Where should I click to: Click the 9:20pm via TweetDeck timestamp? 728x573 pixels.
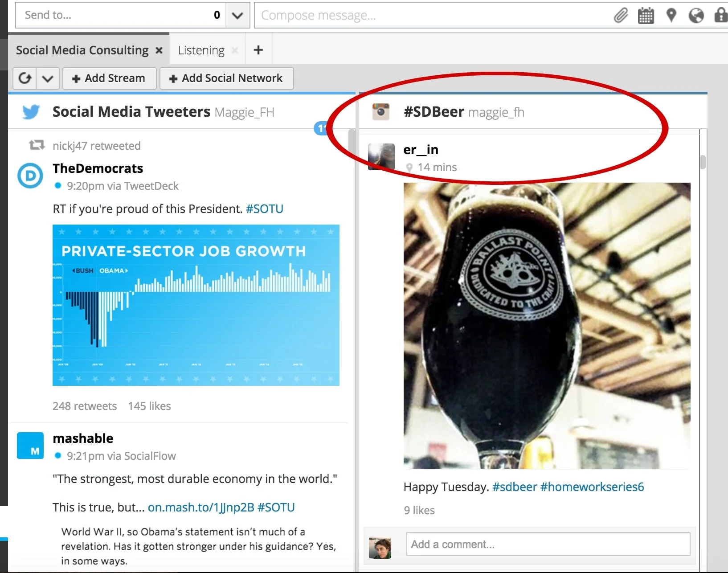click(x=123, y=186)
